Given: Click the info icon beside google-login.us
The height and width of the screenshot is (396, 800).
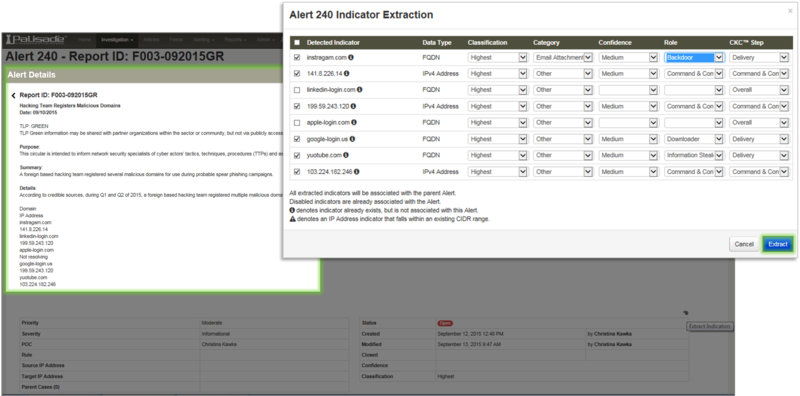Looking at the screenshot, I should (352, 139).
